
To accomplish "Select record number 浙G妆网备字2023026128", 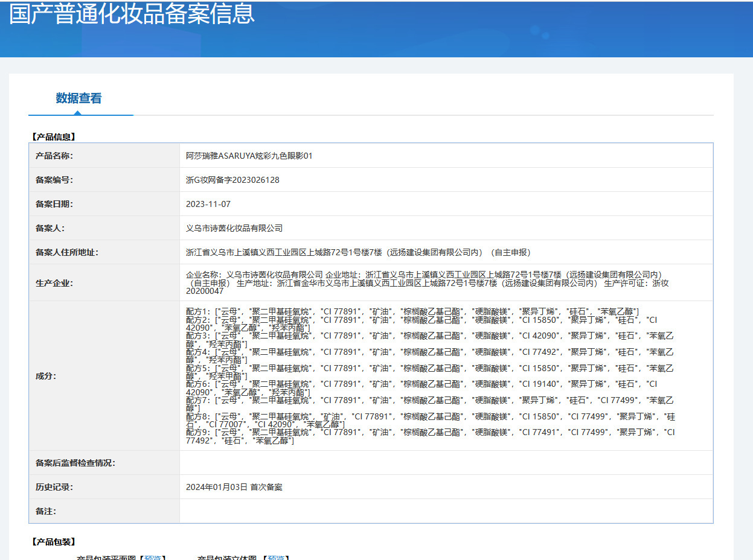I will [232, 180].
